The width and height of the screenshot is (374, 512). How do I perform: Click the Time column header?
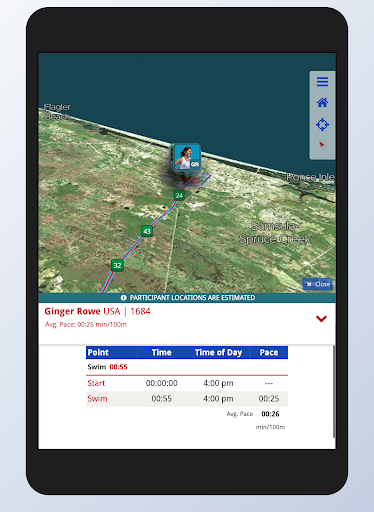coord(162,352)
